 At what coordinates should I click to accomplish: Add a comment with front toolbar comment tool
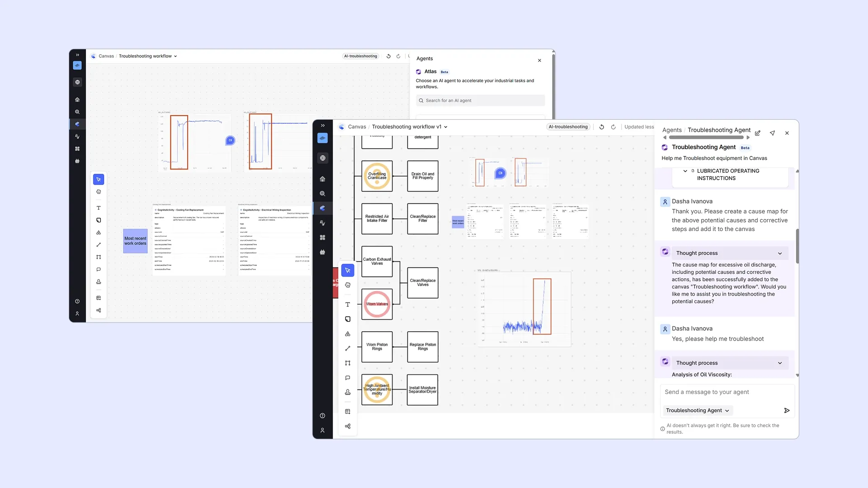[x=348, y=378]
